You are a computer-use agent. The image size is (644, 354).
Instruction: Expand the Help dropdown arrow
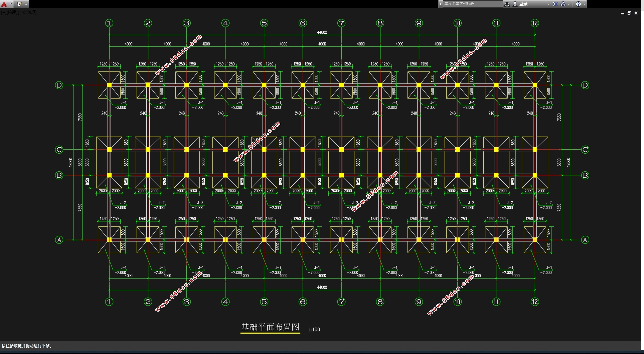pyautogui.click(x=584, y=4)
